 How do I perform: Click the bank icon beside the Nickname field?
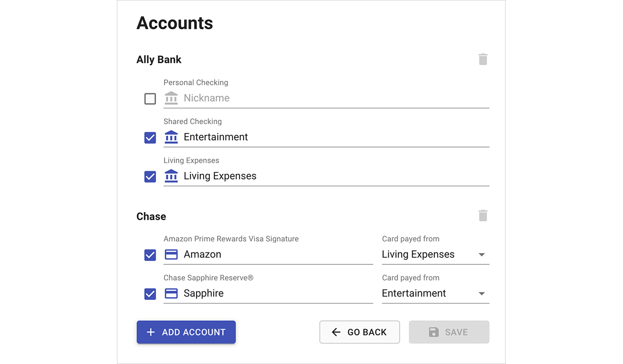pos(171,98)
